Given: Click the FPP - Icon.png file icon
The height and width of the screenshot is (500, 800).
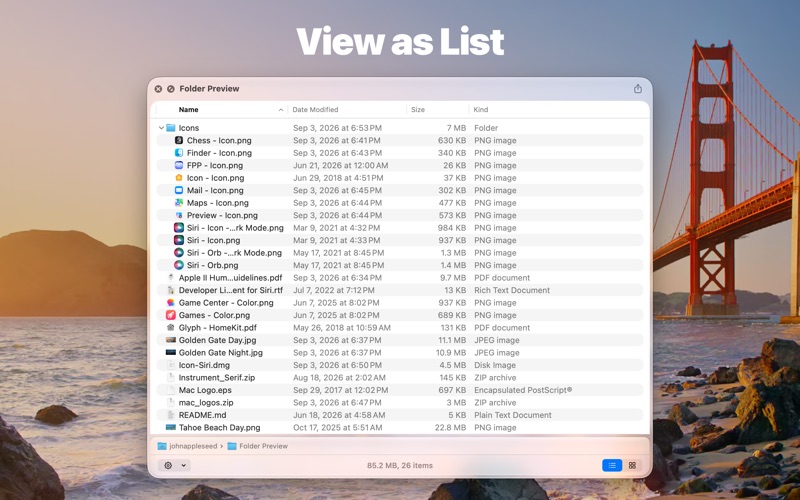Looking at the screenshot, I should [179, 165].
